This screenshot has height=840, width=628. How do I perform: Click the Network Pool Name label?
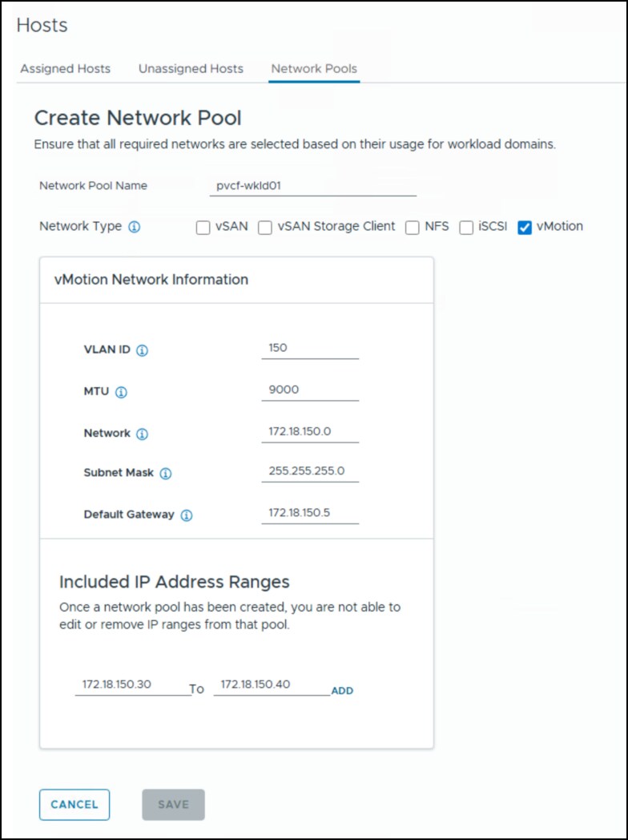coord(93,186)
